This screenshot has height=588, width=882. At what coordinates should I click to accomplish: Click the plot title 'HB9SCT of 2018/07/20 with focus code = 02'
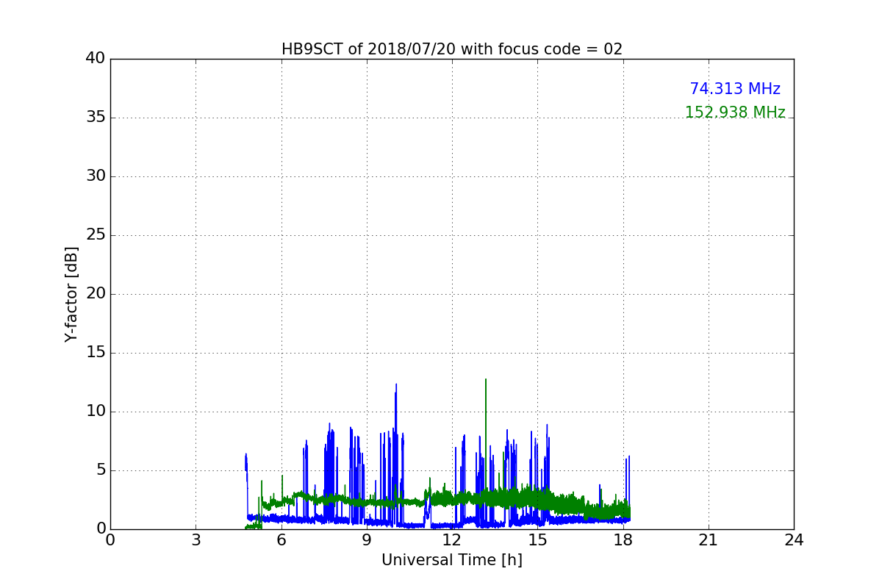[452, 49]
